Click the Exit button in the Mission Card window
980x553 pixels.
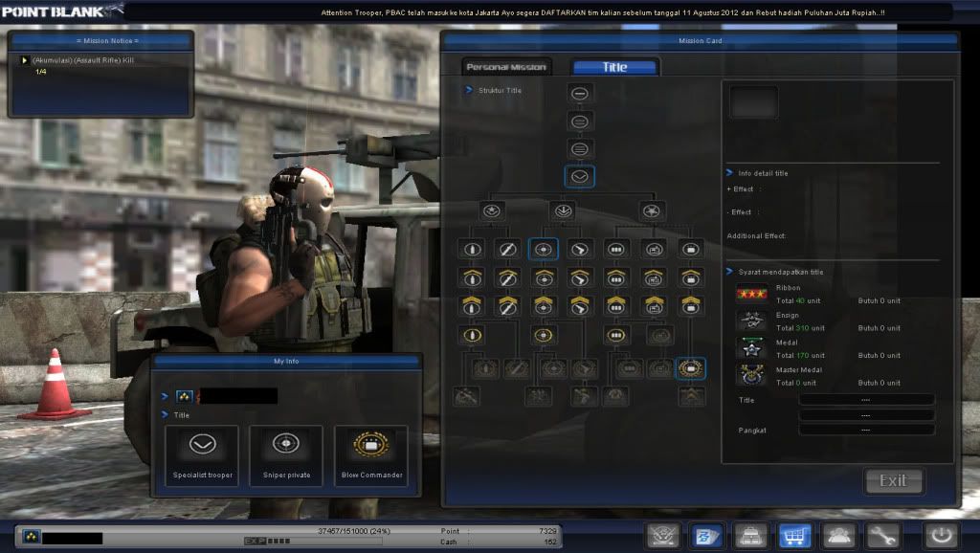tap(893, 480)
